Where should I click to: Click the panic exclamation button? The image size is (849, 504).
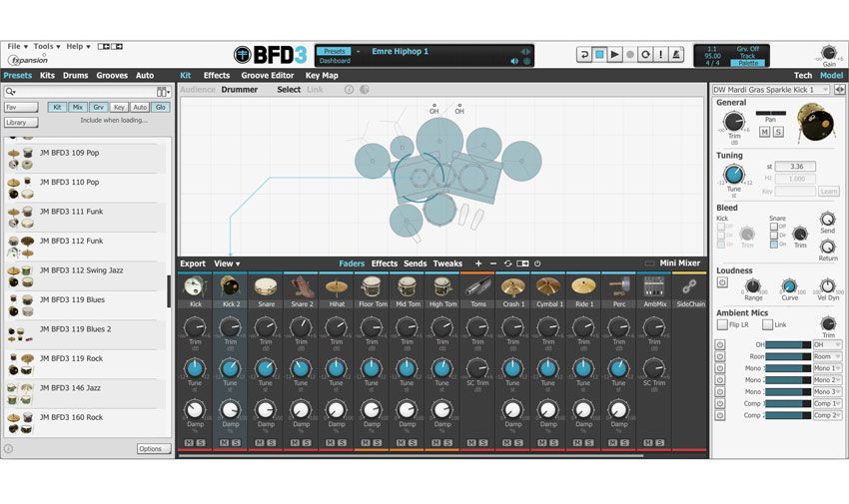pos(660,55)
